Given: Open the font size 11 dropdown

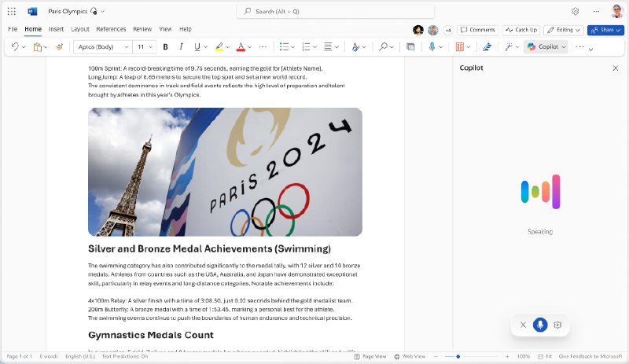Looking at the screenshot, I should point(145,47).
